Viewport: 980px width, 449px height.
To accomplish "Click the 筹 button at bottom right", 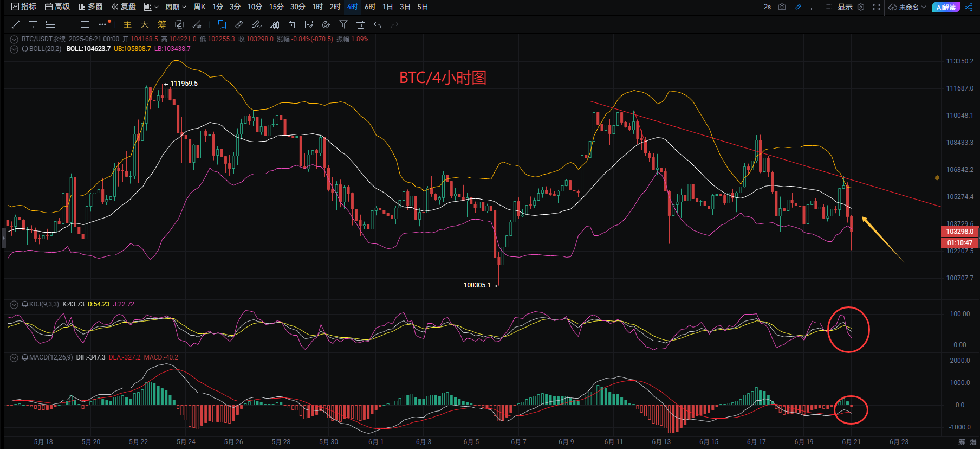I will pyautogui.click(x=962, y=442).
